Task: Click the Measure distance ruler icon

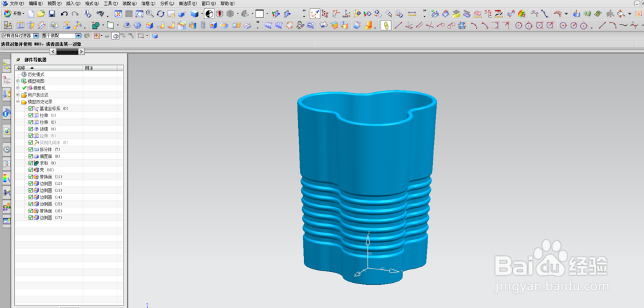Action: pyautogui.click(x=412, y=14)
